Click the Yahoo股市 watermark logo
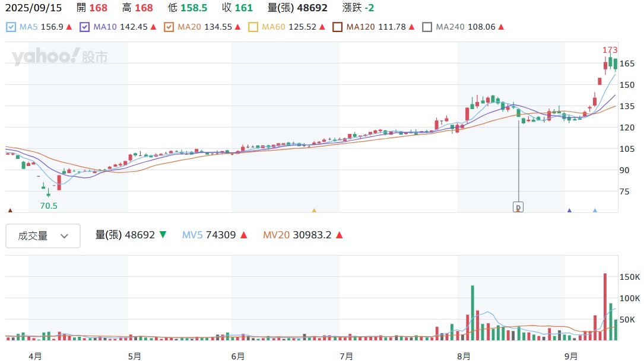The height and width of the screenshot is (364, 644). click(x=59, y=57)
